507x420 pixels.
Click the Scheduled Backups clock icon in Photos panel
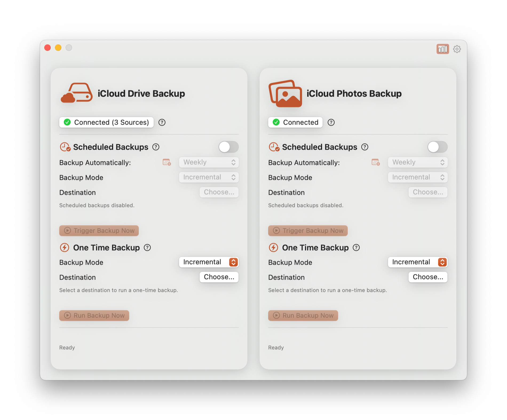tap(274, 147)
